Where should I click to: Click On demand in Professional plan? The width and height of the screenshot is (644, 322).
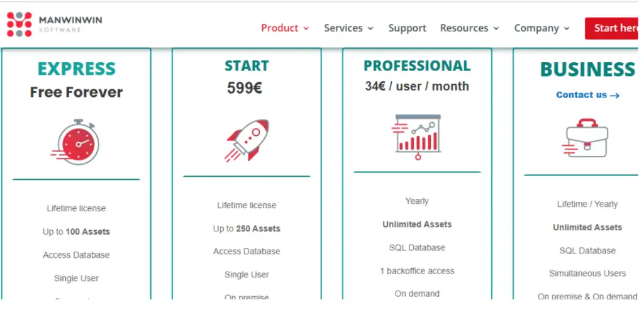pos(417,294)
